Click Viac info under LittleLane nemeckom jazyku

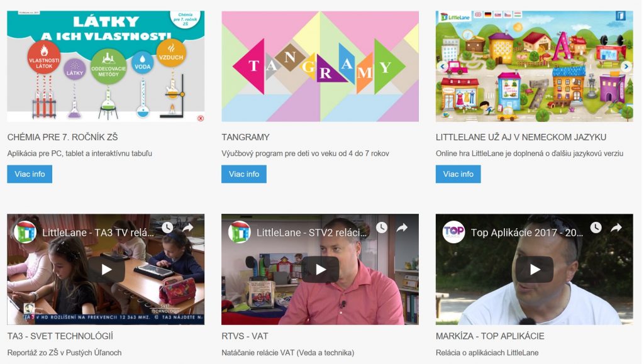(458, 174)
